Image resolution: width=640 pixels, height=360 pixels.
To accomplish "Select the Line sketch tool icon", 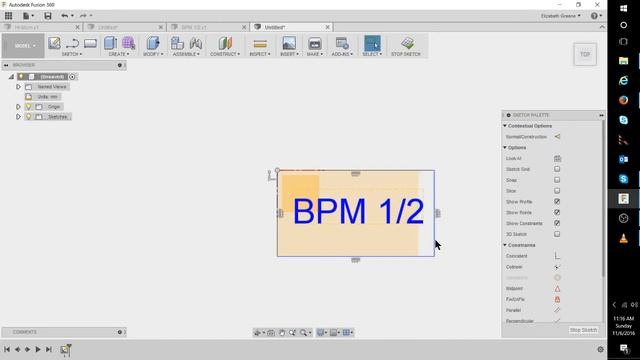I will click(72, 43).
